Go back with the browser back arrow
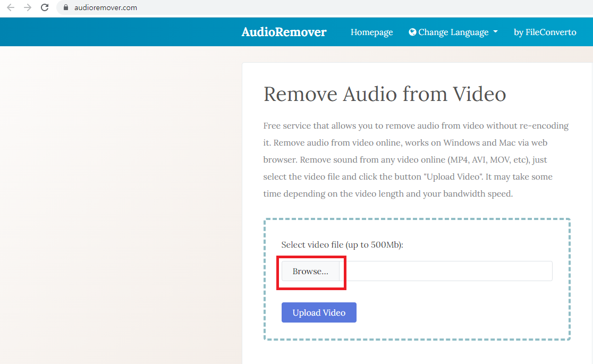 (11, 7)
